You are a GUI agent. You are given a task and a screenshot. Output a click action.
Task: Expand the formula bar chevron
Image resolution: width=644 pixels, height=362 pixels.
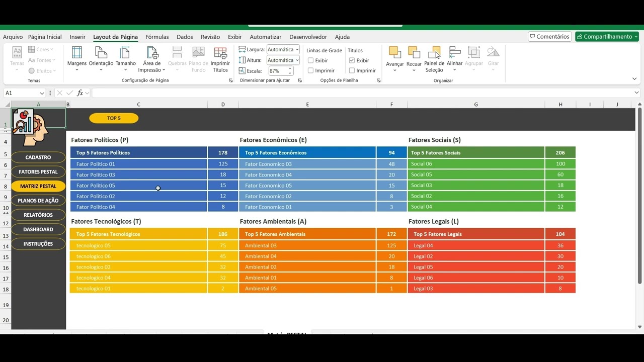636,93
